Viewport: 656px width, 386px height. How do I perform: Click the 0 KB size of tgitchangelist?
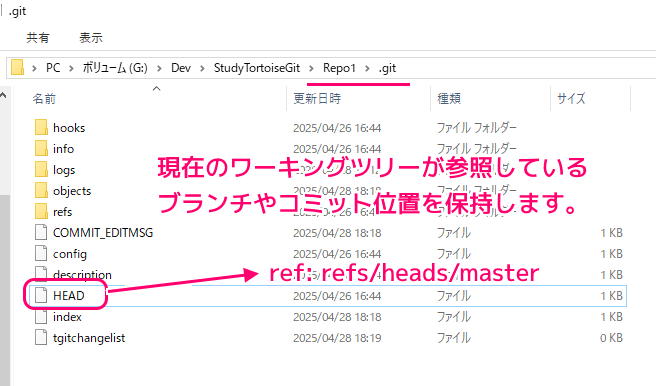pos(611,337)
